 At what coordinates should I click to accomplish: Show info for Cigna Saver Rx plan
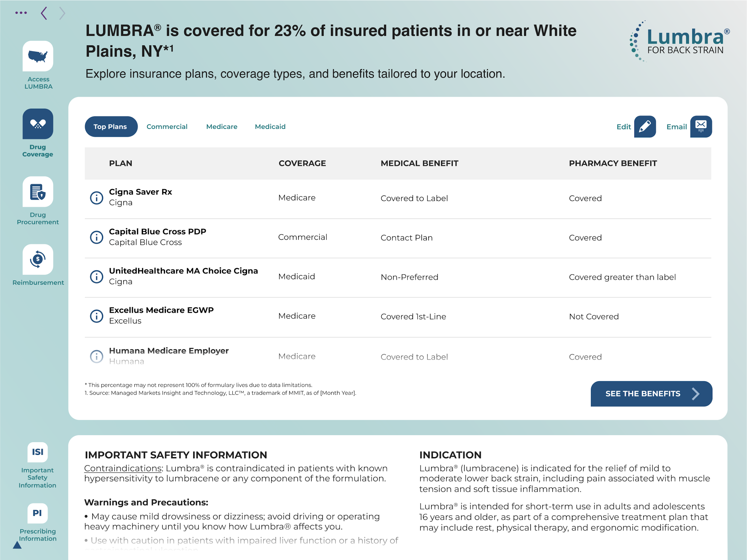(96, 197)
